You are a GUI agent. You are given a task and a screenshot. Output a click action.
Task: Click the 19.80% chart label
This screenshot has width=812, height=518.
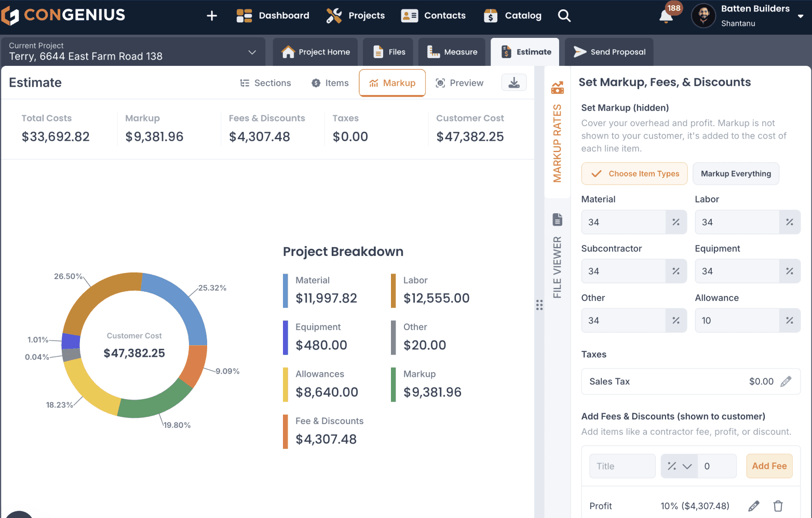tap(177, 425)
